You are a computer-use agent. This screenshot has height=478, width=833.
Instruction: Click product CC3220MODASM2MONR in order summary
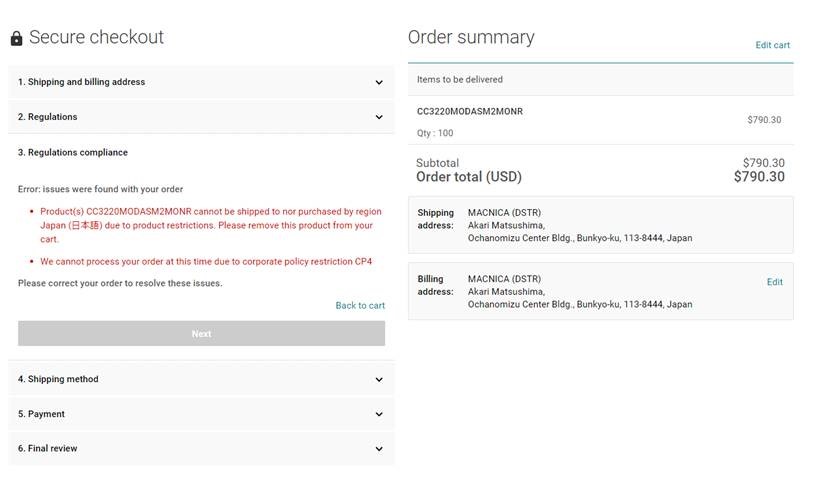pyautogui.click(x=469, y=111)
